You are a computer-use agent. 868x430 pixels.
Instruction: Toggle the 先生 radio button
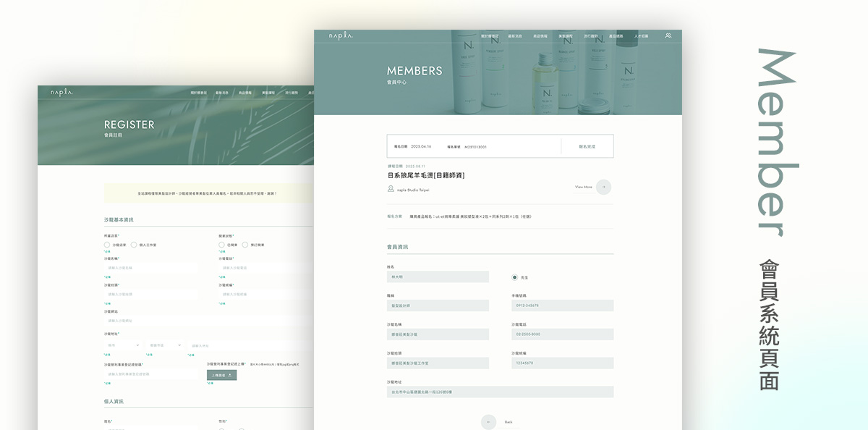[514, 277]
